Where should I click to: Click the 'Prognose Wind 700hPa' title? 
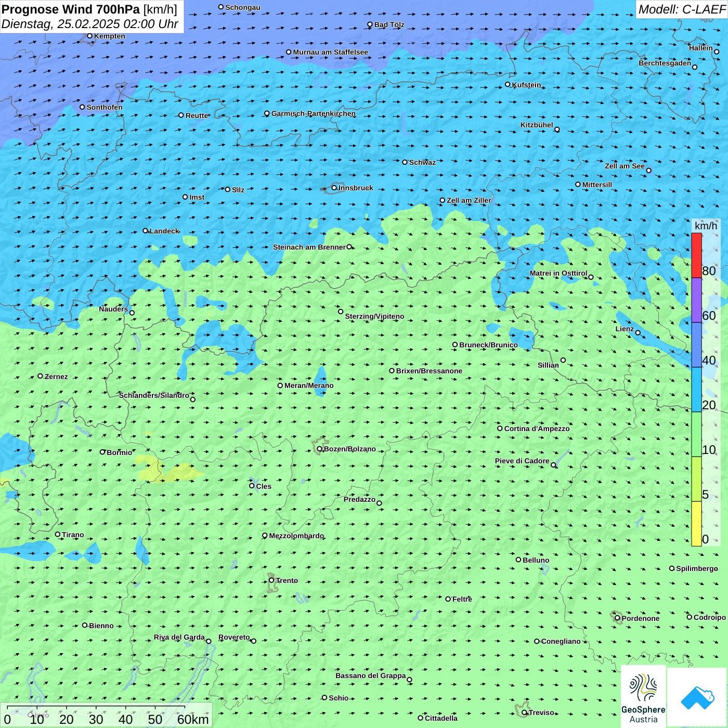(x=71, y=9)
